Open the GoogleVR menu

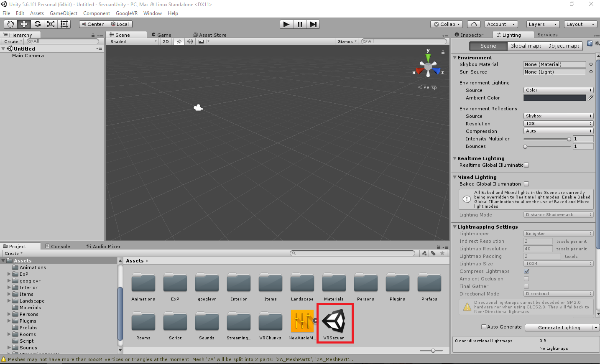point(127,13)
